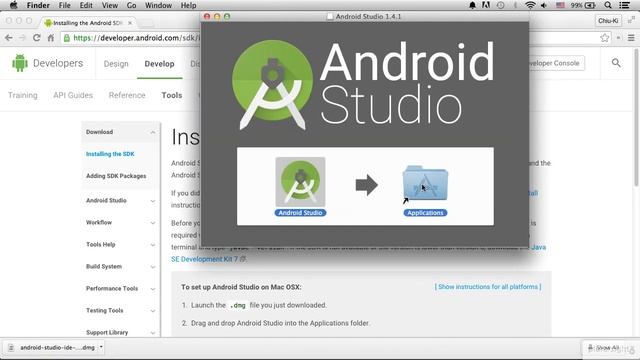Click the US flag input source icon
The height and width of the screenshot is (360, 640).
click(560, 5)
